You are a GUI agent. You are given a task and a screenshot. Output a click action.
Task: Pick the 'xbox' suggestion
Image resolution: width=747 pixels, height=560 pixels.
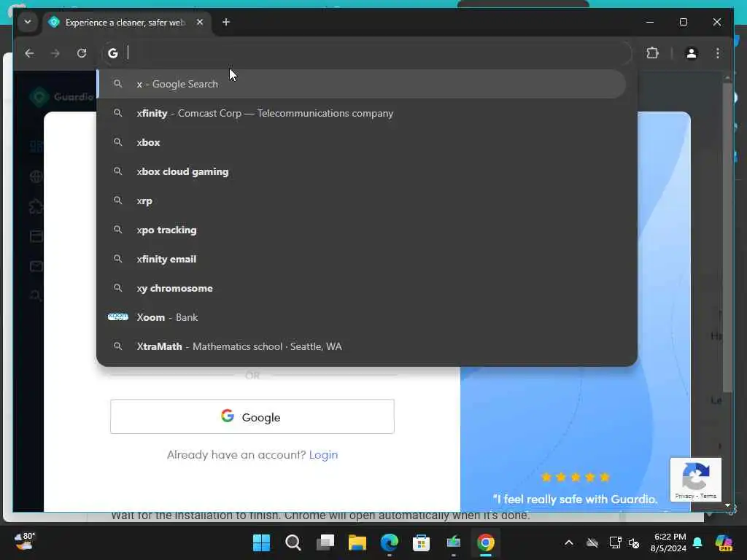(362, 142)
